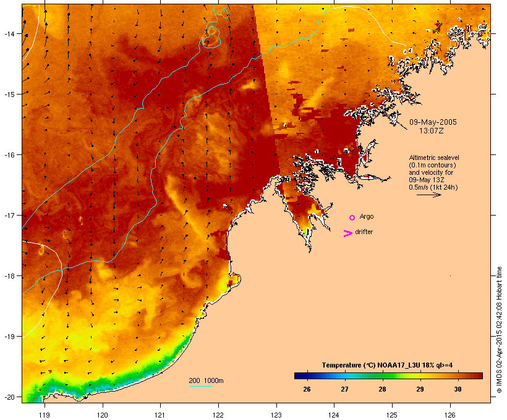Click longitude axis label 121
This screenshot has height=420, width=507.
160,415
